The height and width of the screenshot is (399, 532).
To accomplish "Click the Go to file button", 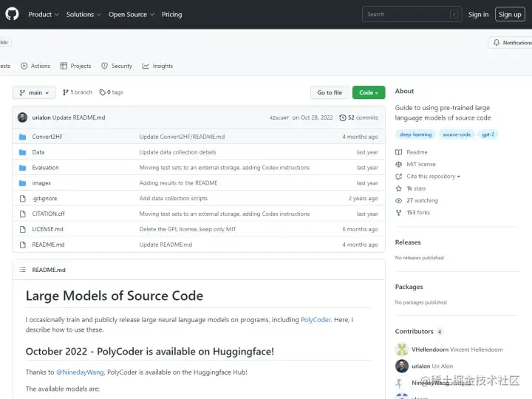I will 330,92.
